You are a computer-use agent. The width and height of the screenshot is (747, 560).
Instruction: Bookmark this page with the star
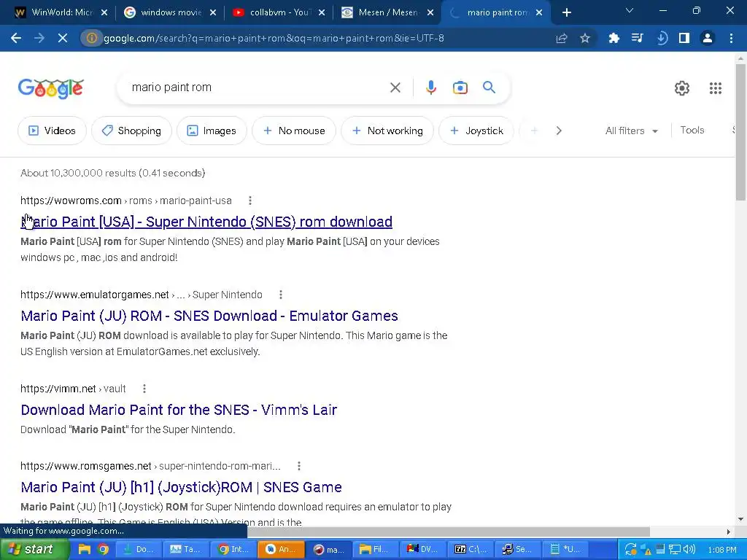coord(585,38)
